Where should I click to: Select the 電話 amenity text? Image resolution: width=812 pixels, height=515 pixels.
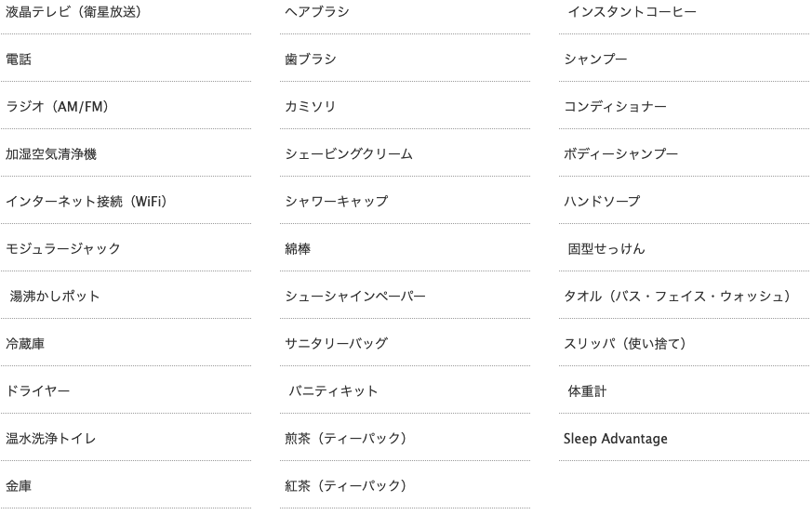point(19,59)
